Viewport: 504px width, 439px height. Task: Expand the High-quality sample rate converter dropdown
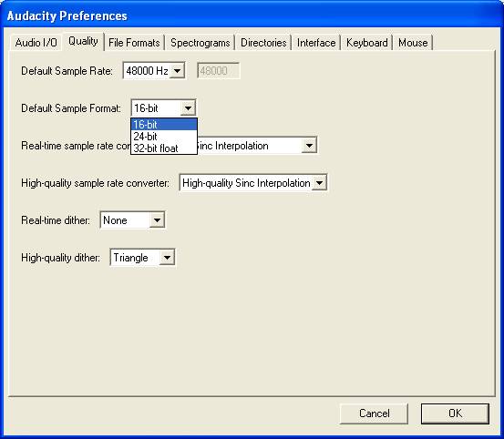click(x=253, y=183)
